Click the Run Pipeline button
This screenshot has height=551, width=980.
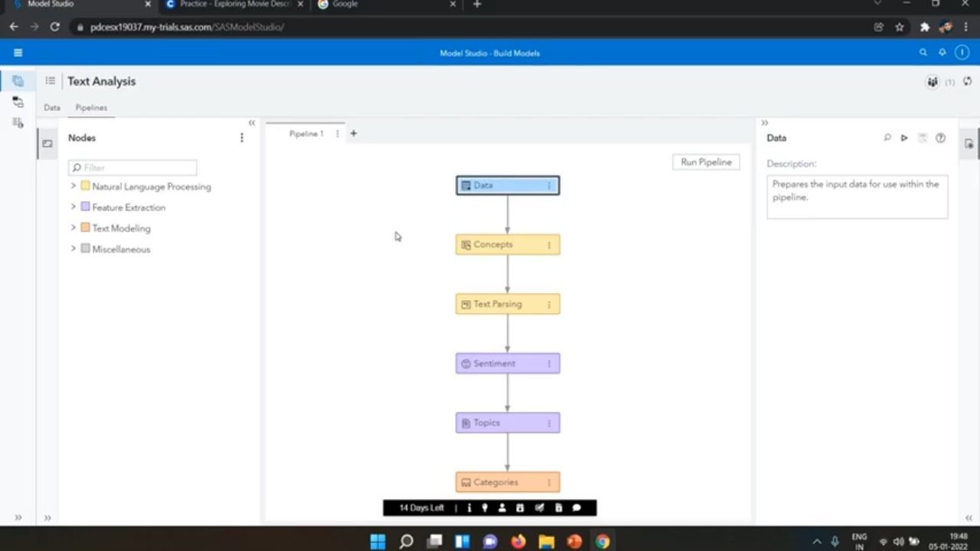[706, 162]
